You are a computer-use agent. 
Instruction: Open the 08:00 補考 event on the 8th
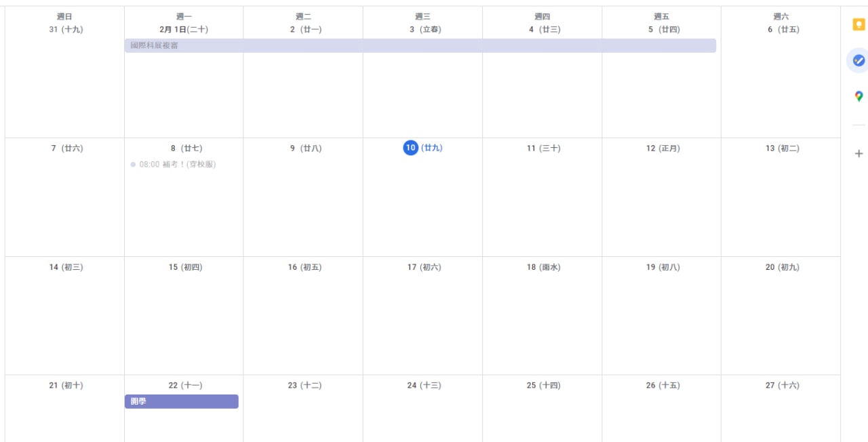tap(174, 164)
